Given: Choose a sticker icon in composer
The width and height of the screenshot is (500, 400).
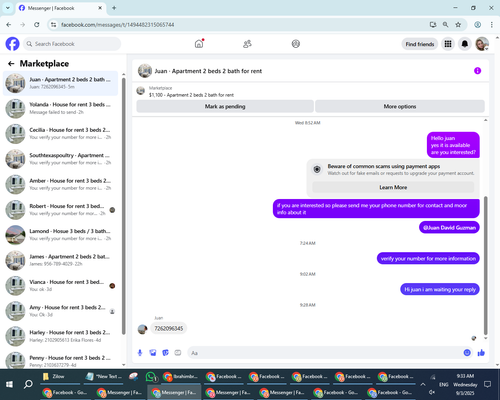Looking at the screenshot, I should coord(165,353).
